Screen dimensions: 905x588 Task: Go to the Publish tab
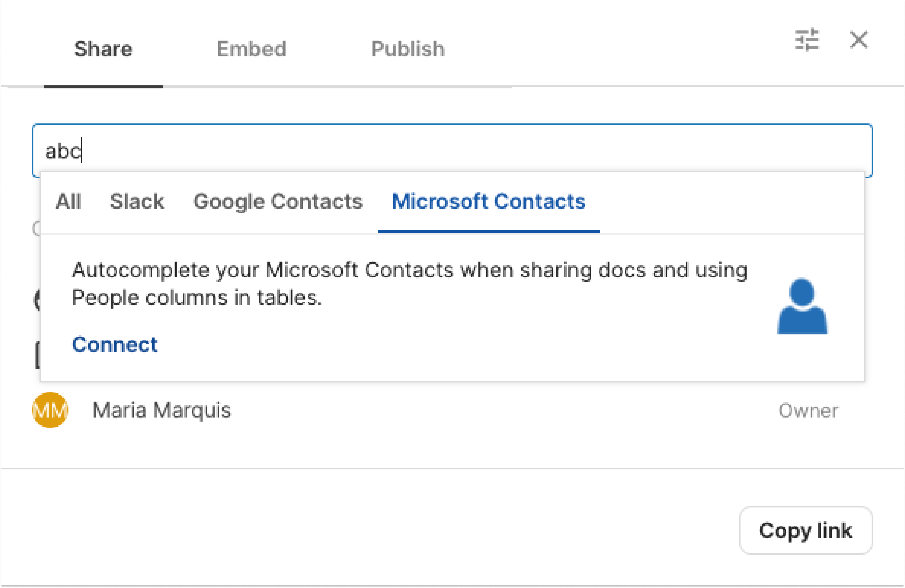pyautogui.click(x=408, y=49)
